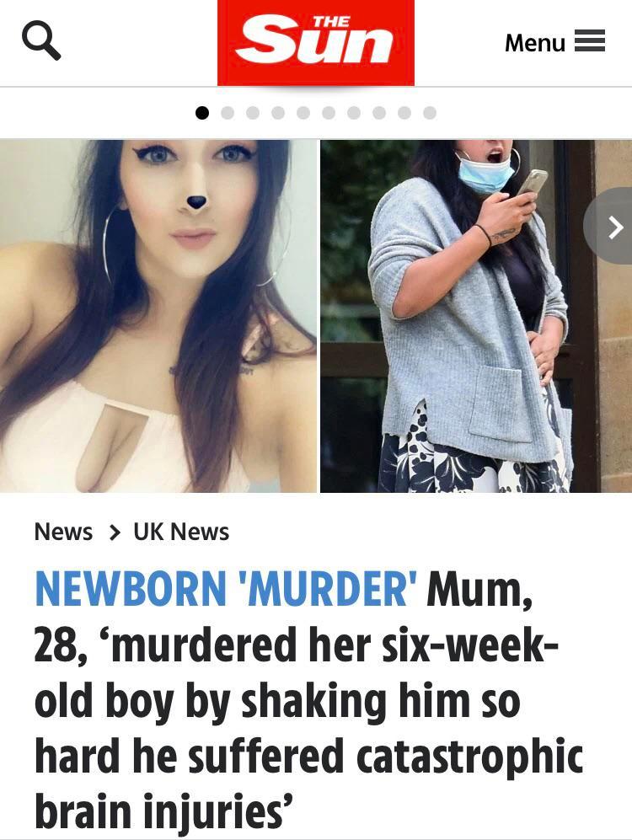Open the left selfie photo

(158, 316)
